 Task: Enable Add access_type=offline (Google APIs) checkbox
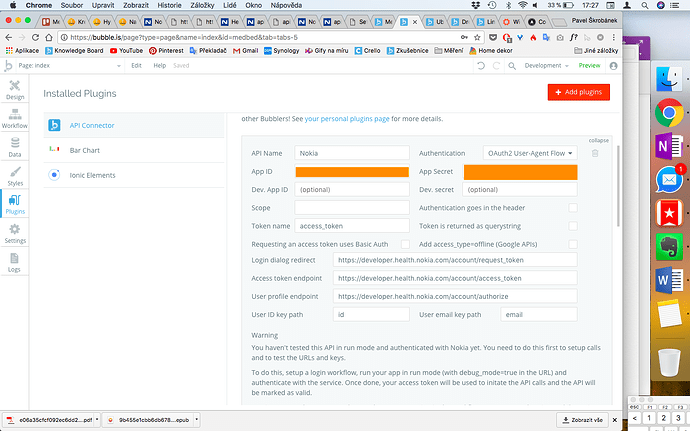coord(573,244)
